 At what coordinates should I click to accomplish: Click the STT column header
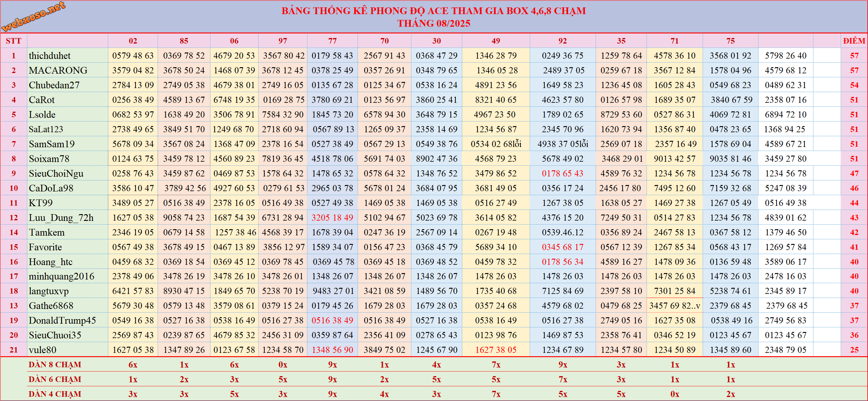[13, 41]
